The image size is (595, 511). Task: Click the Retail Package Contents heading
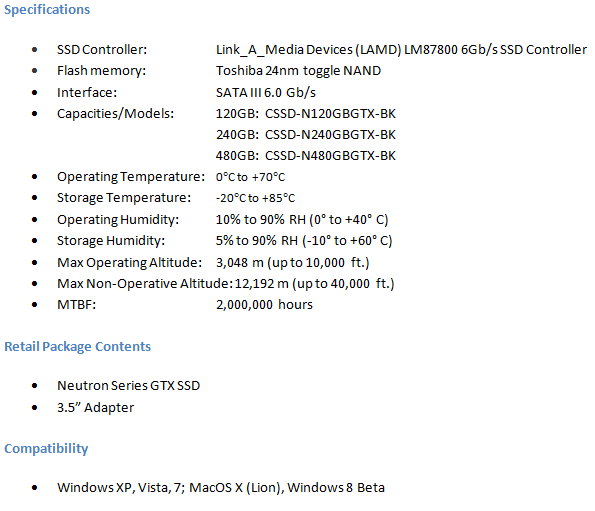tap(77, 346)
